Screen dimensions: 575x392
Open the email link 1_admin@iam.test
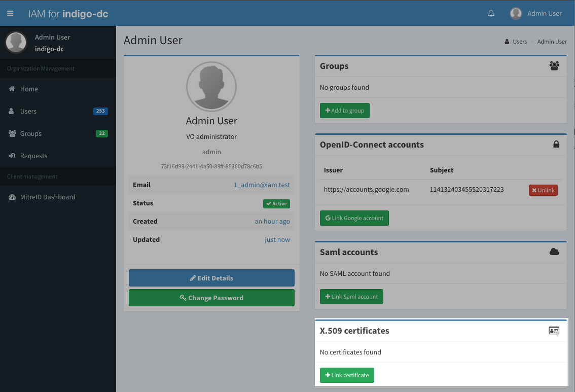point(262,185)
